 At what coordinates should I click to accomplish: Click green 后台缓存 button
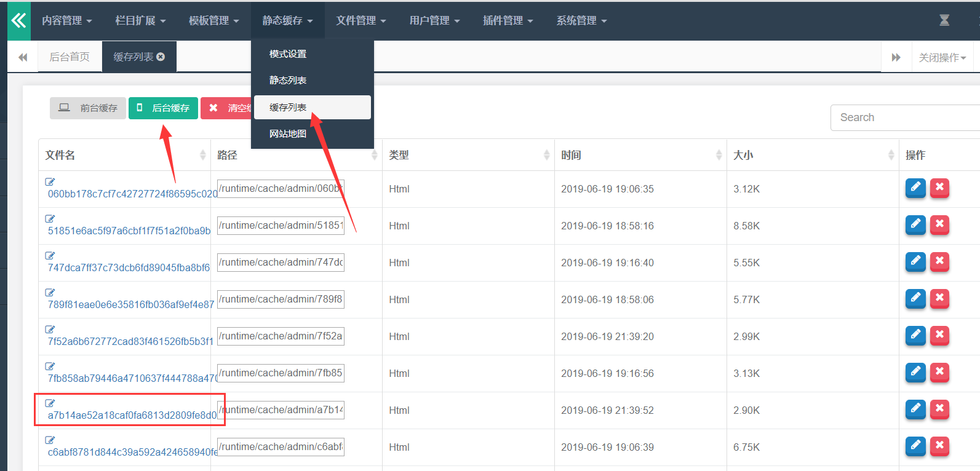[x=163, y=108]
